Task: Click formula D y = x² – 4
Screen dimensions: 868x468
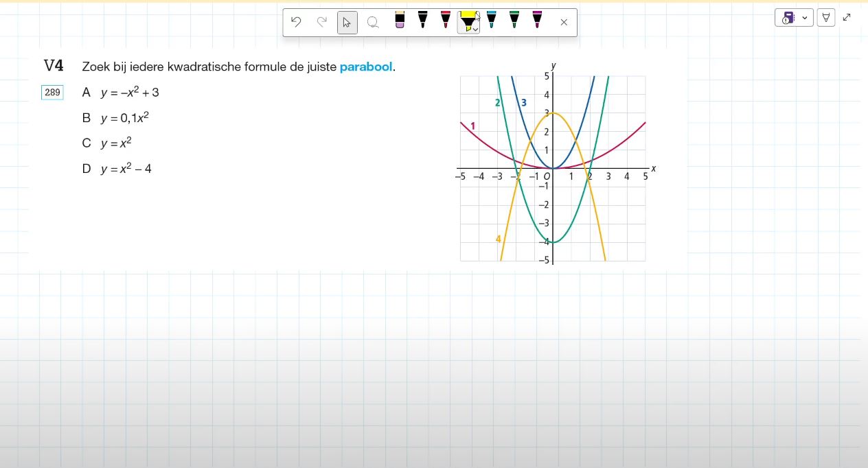Action: (117, 168)
